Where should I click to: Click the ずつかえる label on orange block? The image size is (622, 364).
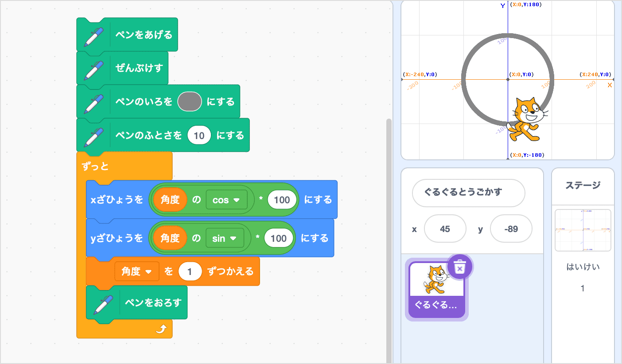tap(230, 271)
